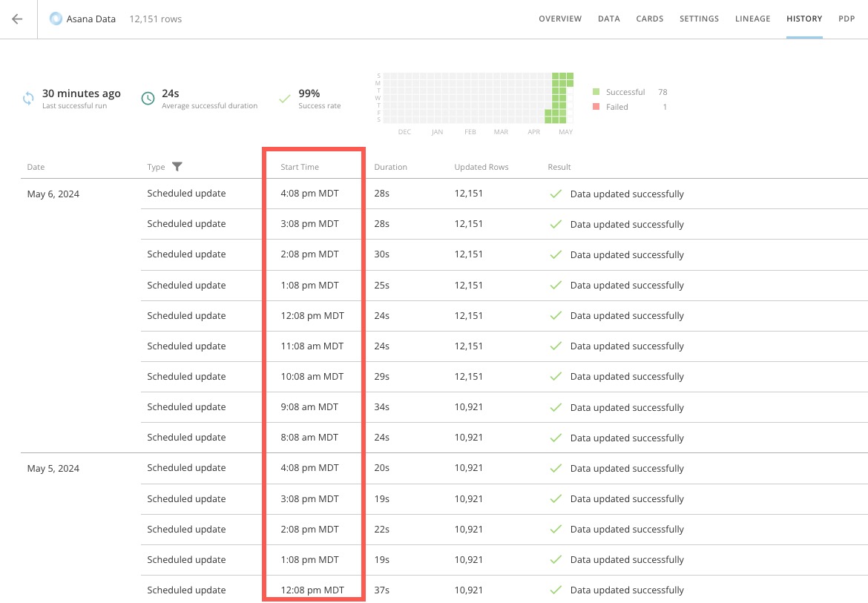This screenshot has height=603, width=868.
Task: Go to the Cards tab
Action: (649, 19)
